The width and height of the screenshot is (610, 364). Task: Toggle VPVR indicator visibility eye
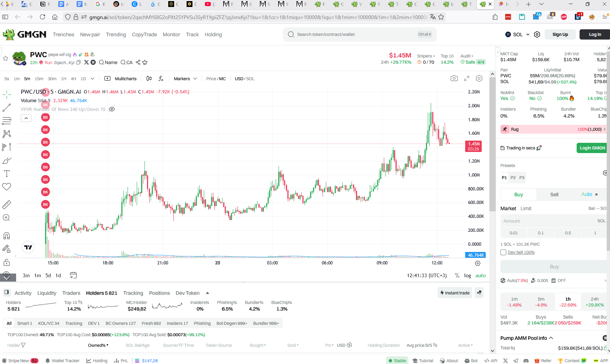(x=112, y=109)
